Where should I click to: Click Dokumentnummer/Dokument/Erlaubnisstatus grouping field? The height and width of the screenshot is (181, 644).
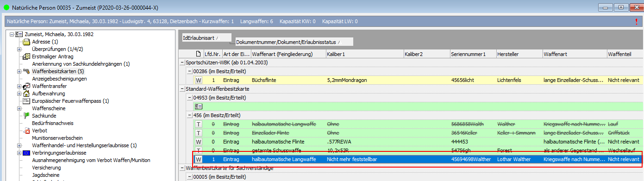[x=294, y=42]
